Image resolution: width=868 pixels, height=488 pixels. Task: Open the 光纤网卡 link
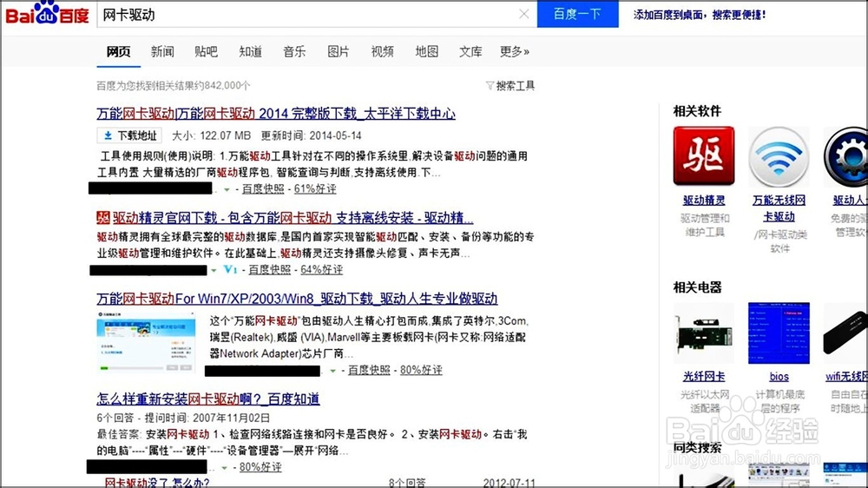click(x=704, y=377)
